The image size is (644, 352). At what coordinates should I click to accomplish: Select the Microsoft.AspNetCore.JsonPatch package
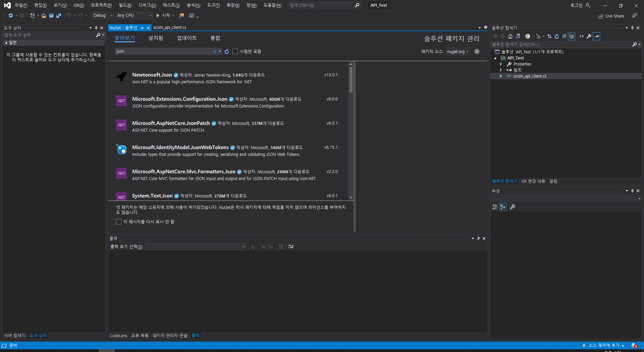point(228,126)
